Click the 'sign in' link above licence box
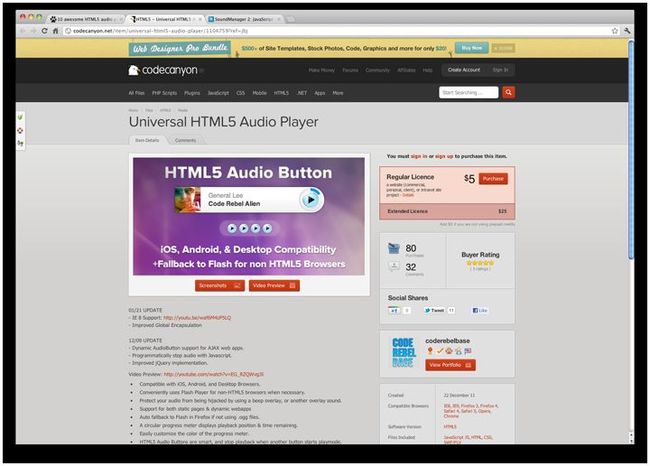 [419, 156]
